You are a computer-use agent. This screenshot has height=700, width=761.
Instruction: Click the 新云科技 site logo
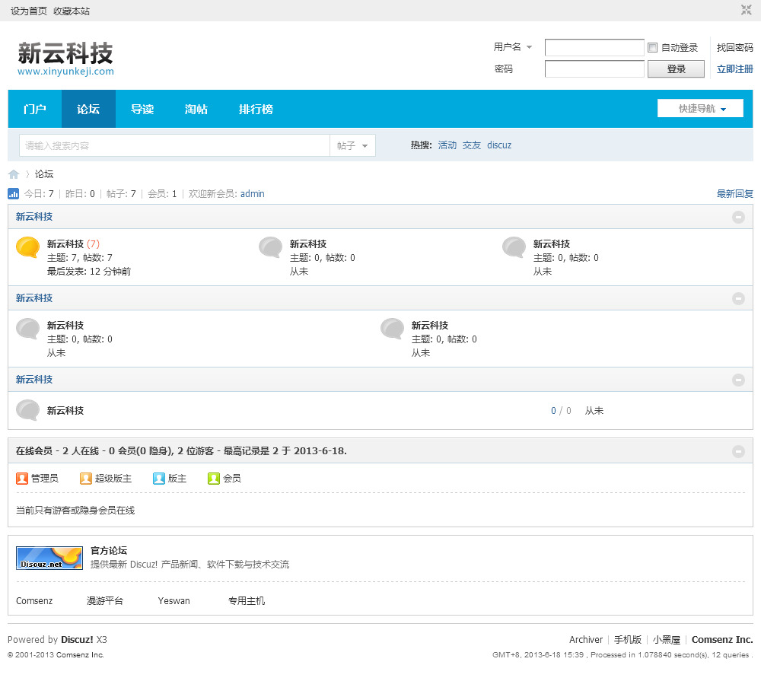click(x=65, y=58)
